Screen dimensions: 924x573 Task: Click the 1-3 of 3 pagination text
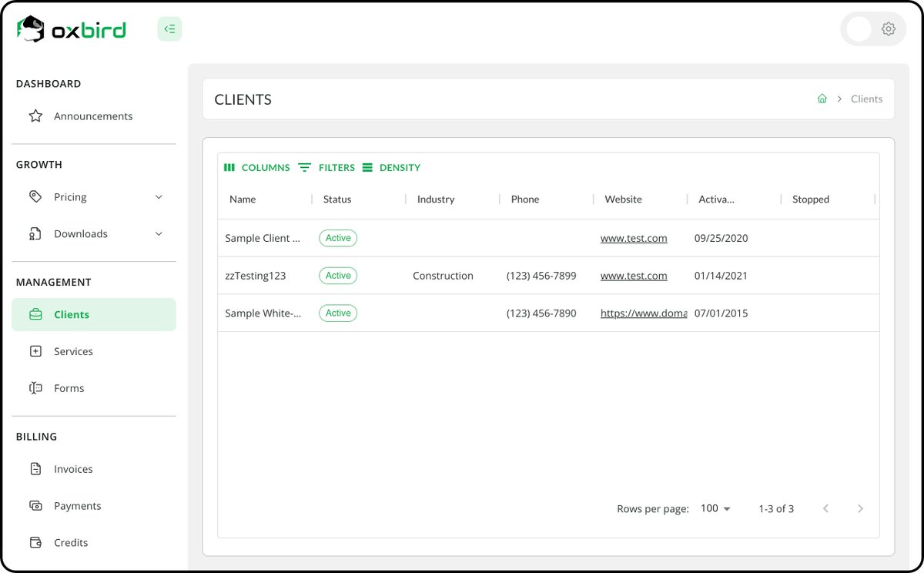point(776,508)
